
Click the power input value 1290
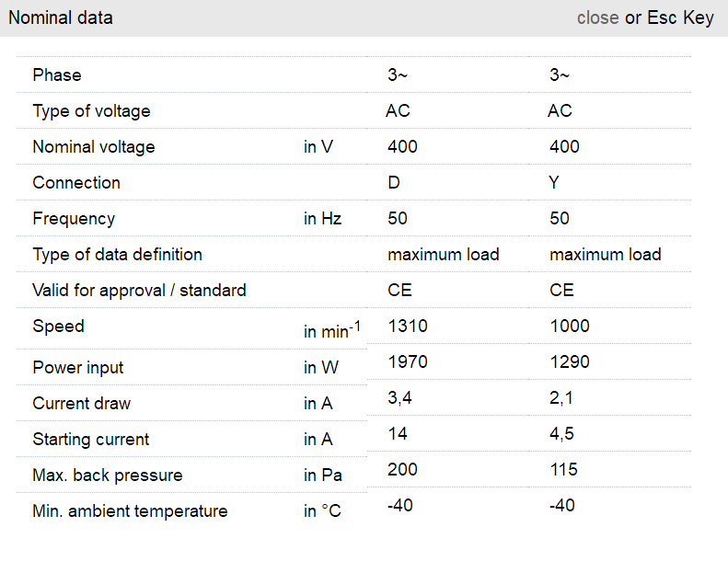tap(570, 362)
